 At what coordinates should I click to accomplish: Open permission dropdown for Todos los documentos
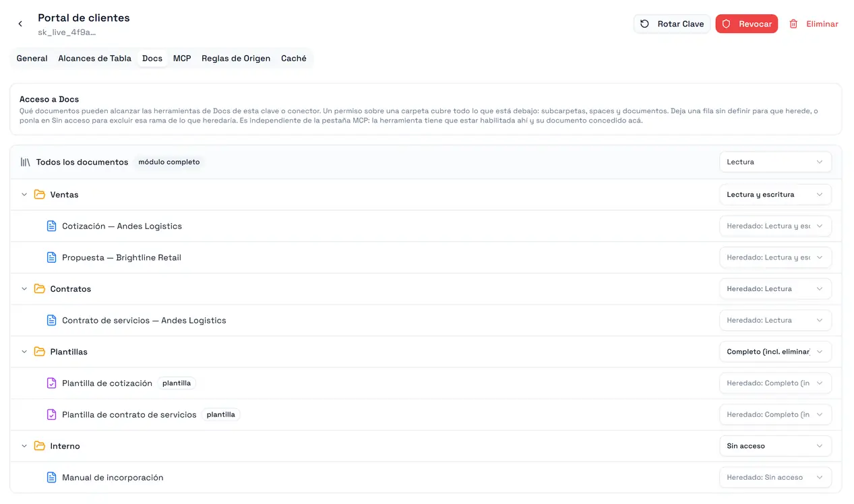pyautogui.click(x=775, y=162)
